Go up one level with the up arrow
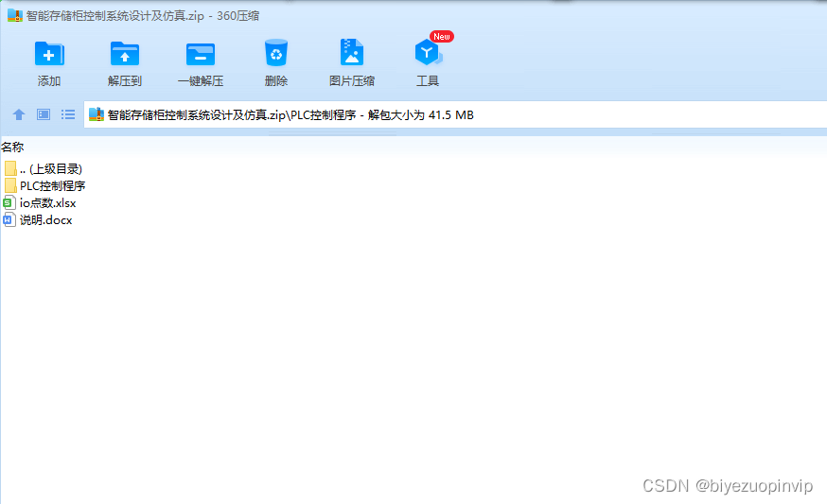This screenshot has height=504, width=827. pyautogui.click(x=18, y=114)
